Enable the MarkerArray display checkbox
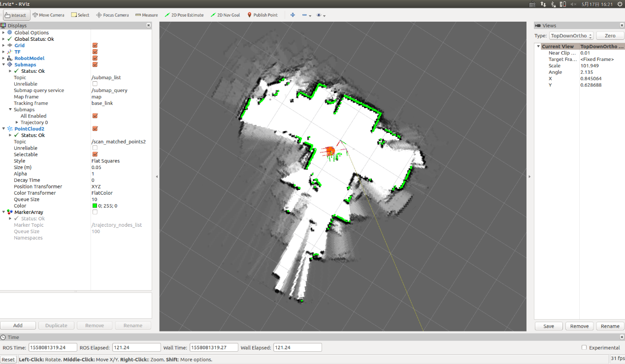Viewport: 625px width, 364px height. click(x=95, y=212)
